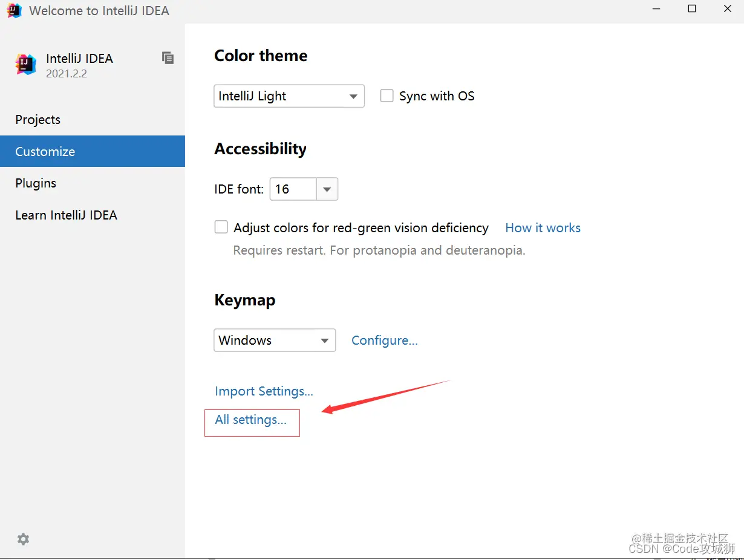
Task: Open the Import Settings... link
Action: [x=264, y=391]
